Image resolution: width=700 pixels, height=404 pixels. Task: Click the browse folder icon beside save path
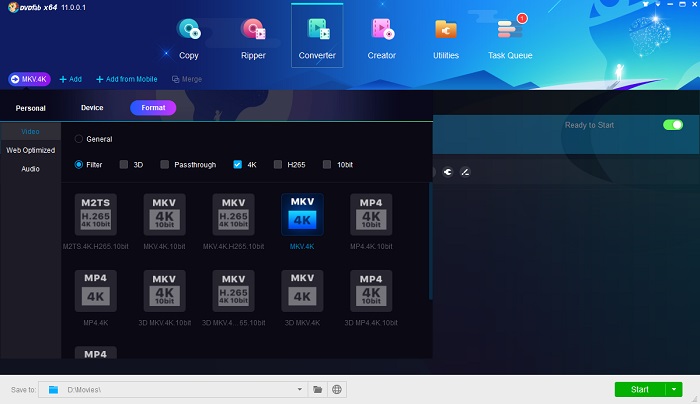(317, 389)
